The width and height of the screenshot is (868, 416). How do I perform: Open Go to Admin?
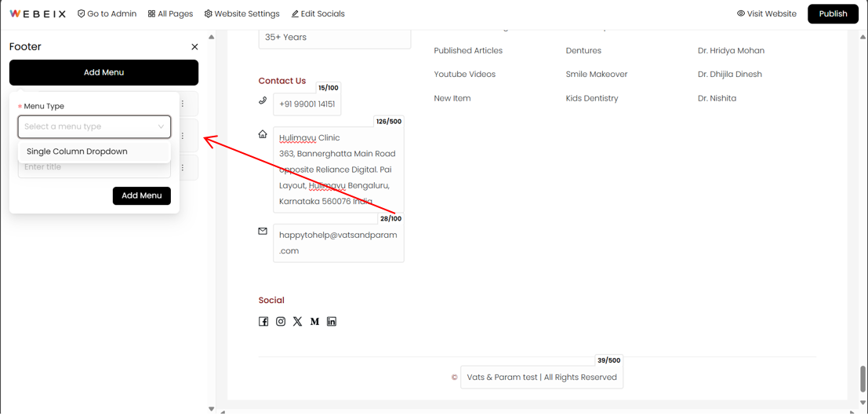(107, 14)
